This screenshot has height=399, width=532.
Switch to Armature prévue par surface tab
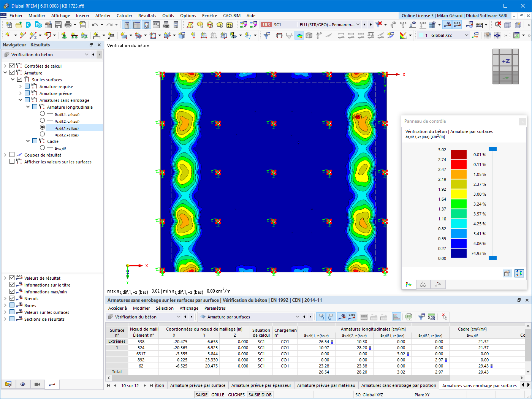click(x=198, y=385)
